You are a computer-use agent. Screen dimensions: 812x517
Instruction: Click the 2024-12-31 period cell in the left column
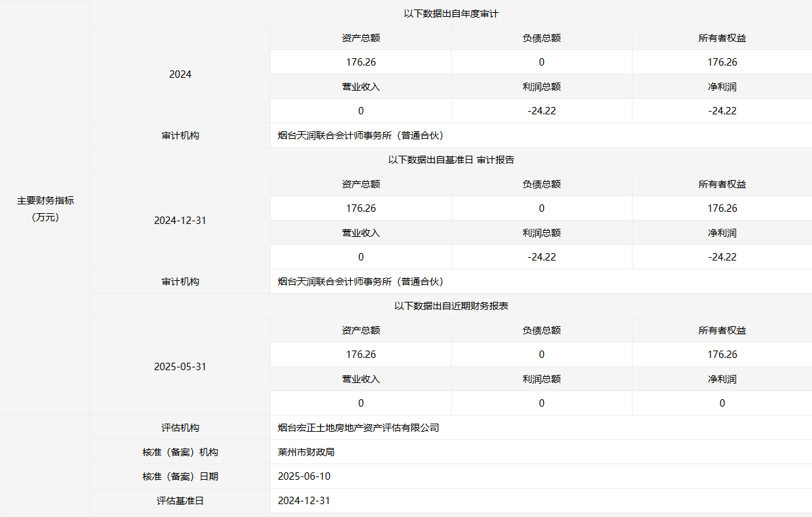180,221
